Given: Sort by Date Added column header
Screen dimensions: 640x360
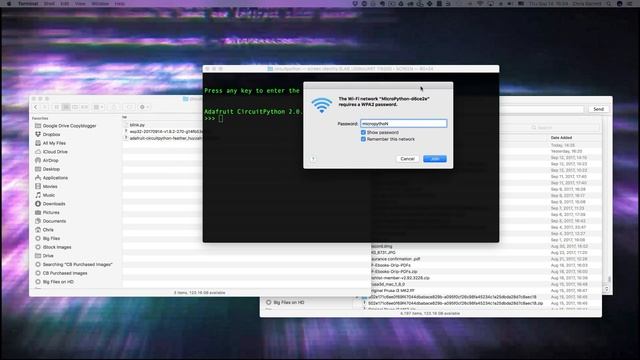Looking at the screenshot, I should [x=561, y=138].
